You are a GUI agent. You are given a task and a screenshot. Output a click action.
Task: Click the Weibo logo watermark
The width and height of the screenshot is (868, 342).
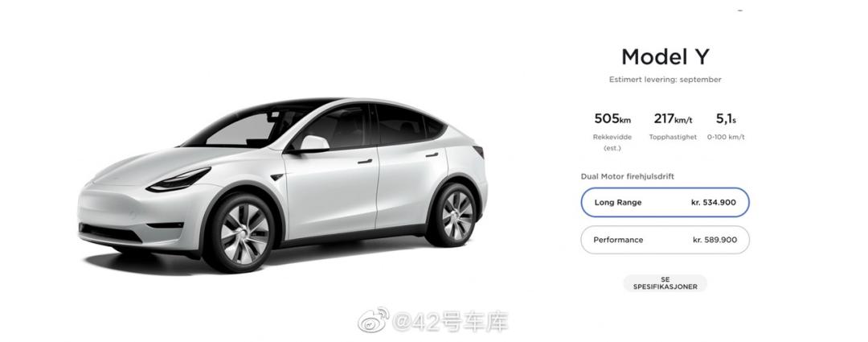(x=373, y=321)
